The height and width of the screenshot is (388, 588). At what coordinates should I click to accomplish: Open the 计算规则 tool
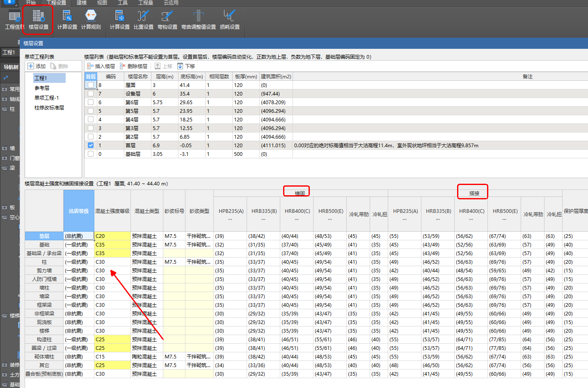[x=91, y=20]
